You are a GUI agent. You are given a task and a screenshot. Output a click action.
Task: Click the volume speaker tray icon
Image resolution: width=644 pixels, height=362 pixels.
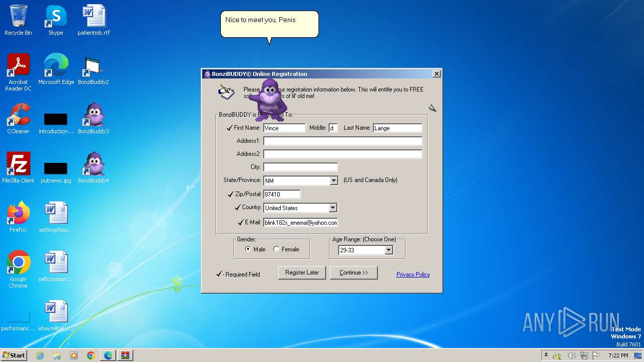pyautogui.click(x=572, y=355)
